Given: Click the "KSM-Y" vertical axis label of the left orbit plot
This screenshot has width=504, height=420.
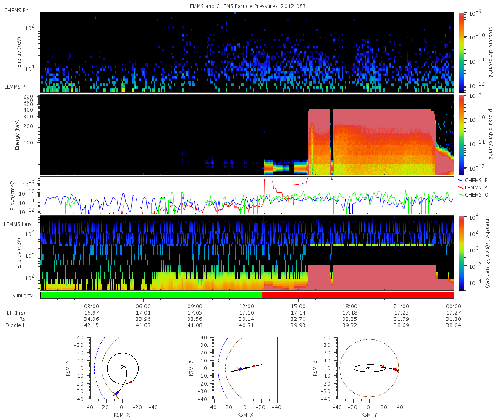Looking at the screenshot, I should 68,368.
